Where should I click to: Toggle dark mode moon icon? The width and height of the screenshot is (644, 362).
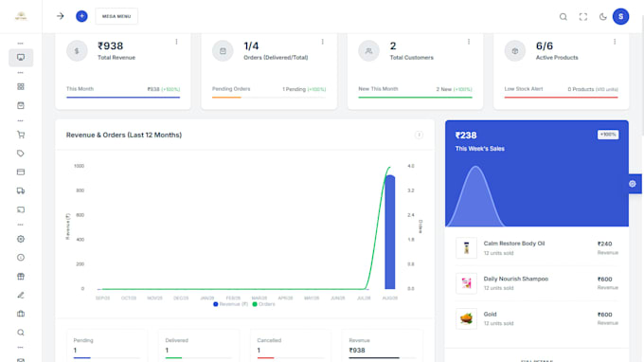(602, 17)
